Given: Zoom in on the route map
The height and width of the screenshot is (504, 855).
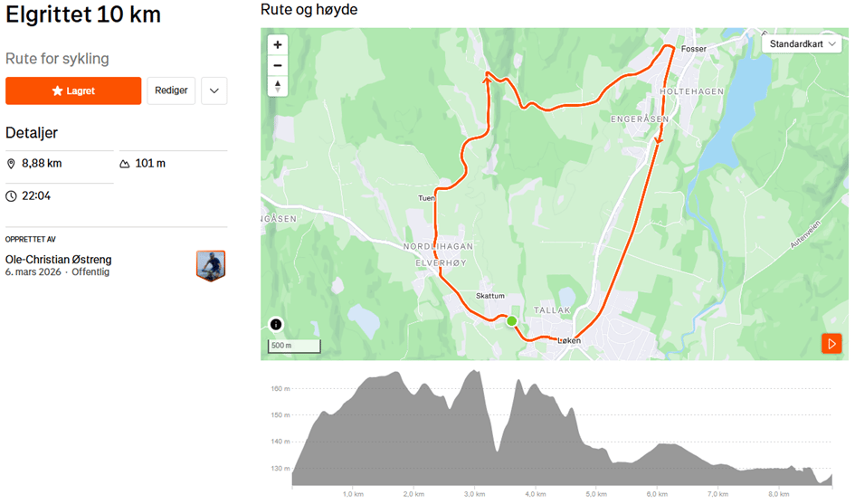Looking at the screenshot, I should coord(278,44).
